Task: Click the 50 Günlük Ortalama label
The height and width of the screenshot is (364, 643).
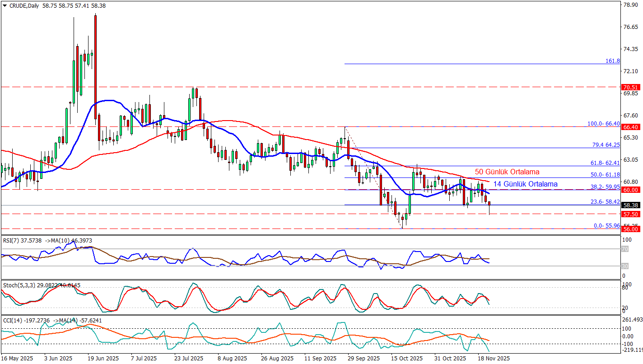Action: click(507, 172)
